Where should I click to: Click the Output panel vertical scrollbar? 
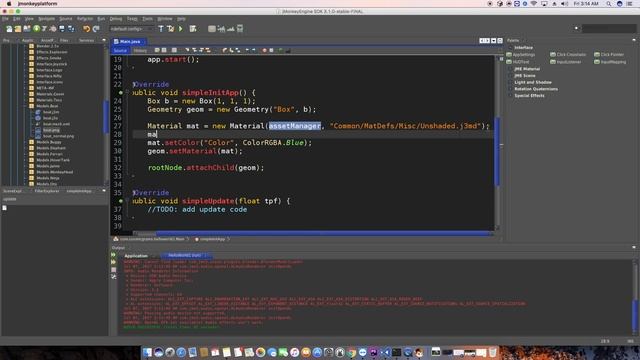(635, 315)
